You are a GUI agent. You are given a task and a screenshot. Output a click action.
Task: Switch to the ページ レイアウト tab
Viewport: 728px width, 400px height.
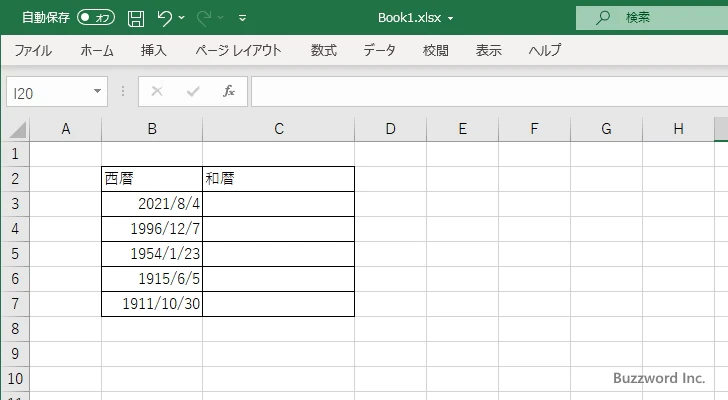tap(238, 50)
